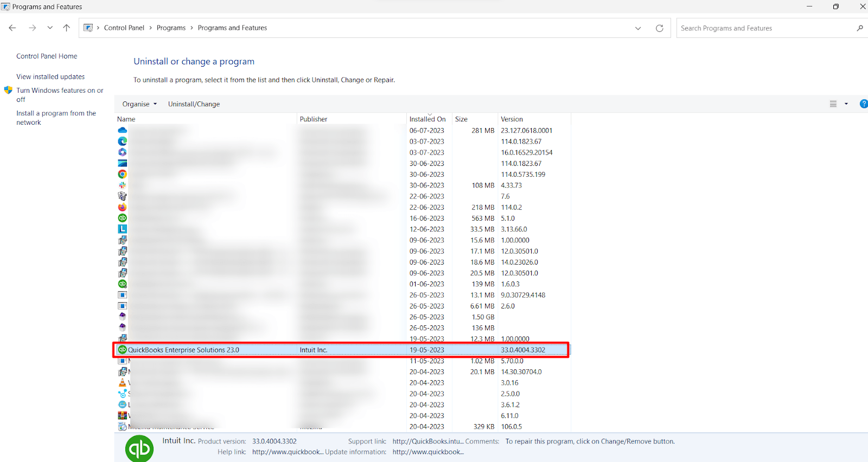This screenshot has width=868, height=462.
Task: Click the Product version 33.0.4004.3302 value
Action: [x=275, y=441]
